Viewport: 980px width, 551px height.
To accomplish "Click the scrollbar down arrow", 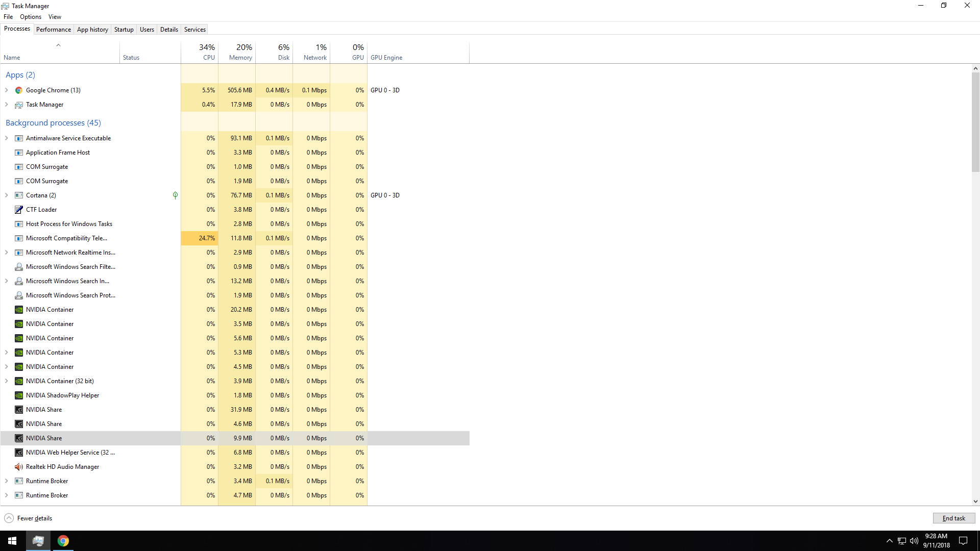I will [x=975, y=502].
